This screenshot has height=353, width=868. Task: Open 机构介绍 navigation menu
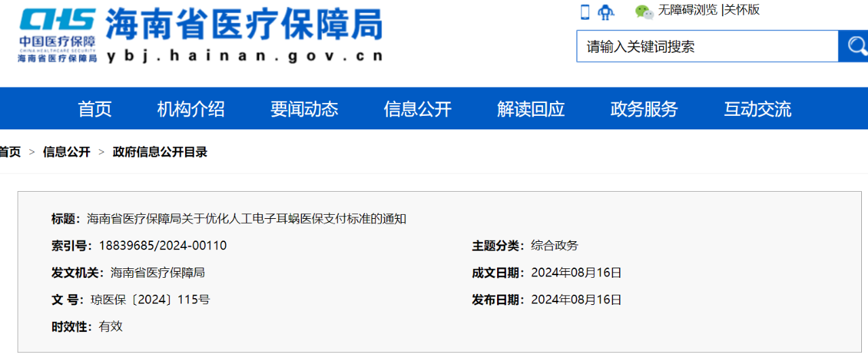pyautogui.click(x=191, y=109)
